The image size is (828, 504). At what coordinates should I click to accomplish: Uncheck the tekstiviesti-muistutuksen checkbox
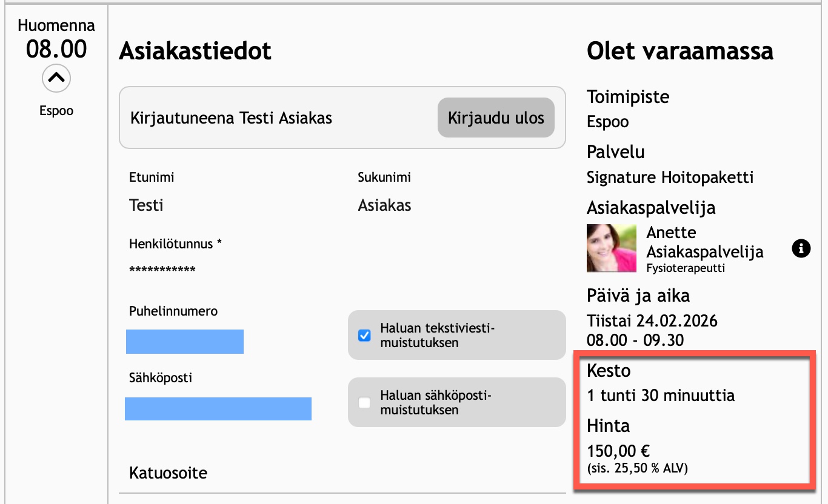click(364, 336)
